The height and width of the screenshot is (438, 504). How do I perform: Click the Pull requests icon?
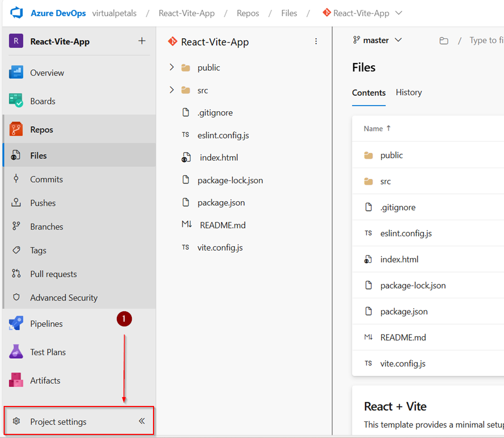pyautogui.click(x=16, y=274)
